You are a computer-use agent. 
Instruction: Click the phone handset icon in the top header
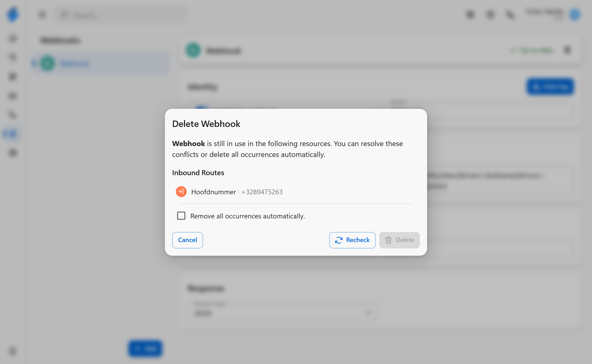[x=510, y=15]
